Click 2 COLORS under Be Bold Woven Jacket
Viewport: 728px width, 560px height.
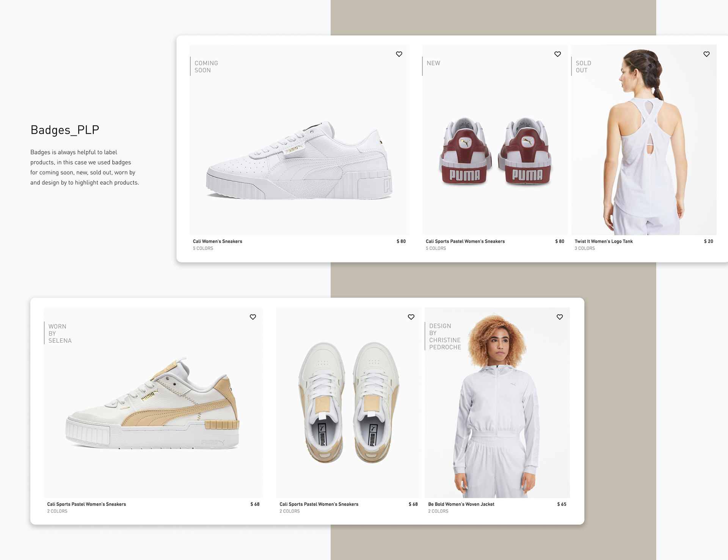click(x=438, y=511)
